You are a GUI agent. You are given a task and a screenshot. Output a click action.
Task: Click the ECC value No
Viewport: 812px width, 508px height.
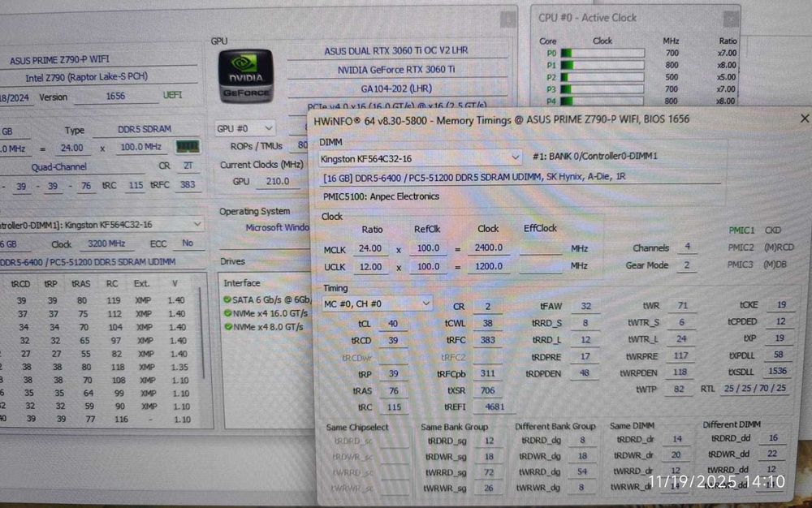(188, 243)
